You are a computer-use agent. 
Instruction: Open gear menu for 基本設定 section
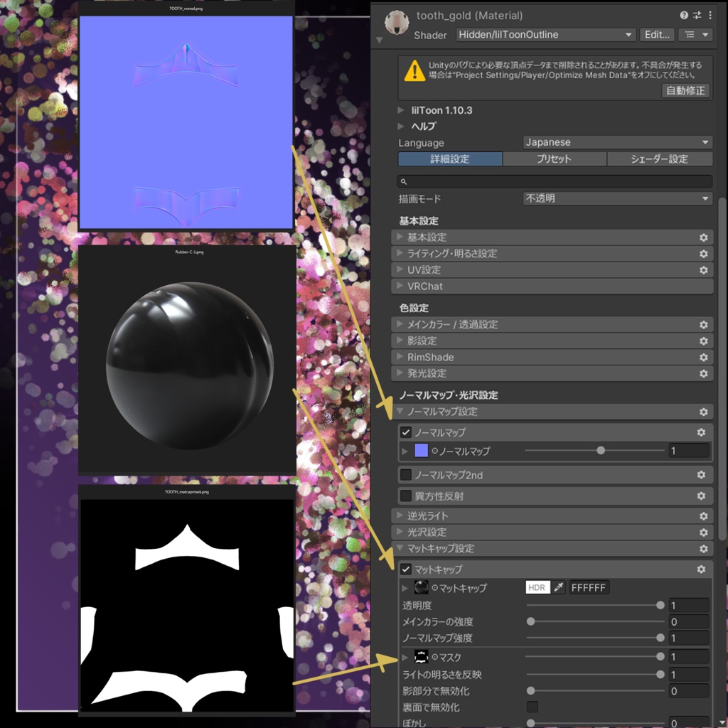pyautogui.click(x=703, y=237)
